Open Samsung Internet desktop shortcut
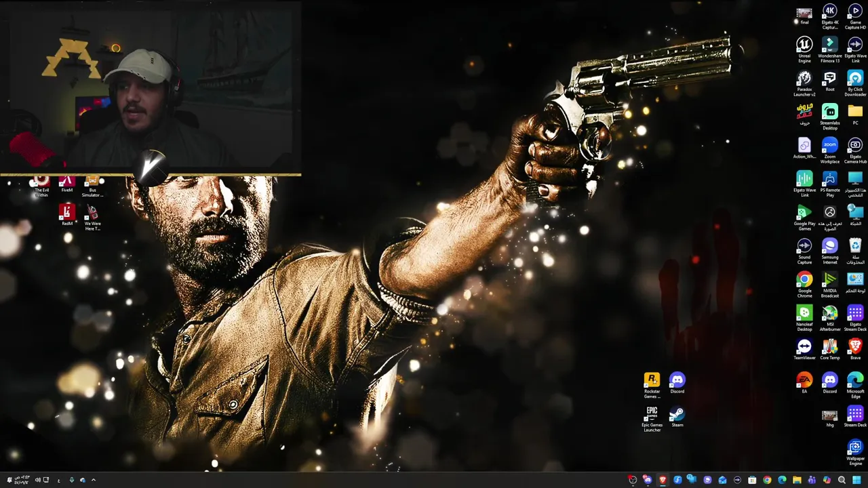 pyautogui.click(x=829, y=250)
